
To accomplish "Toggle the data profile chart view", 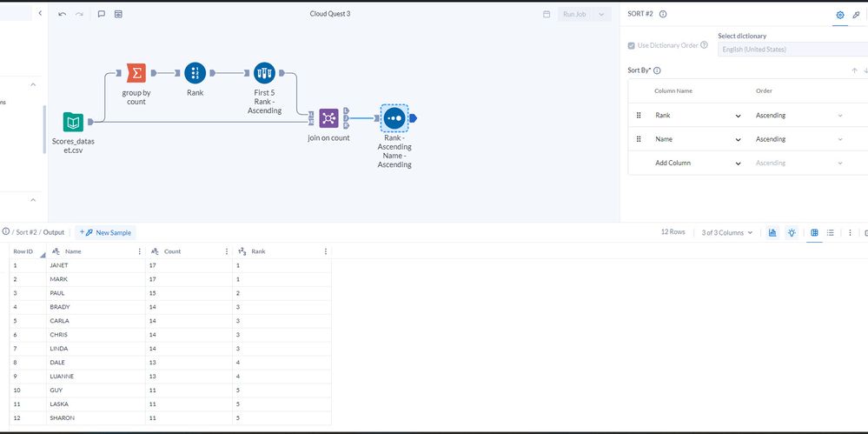I will (772, 233).
